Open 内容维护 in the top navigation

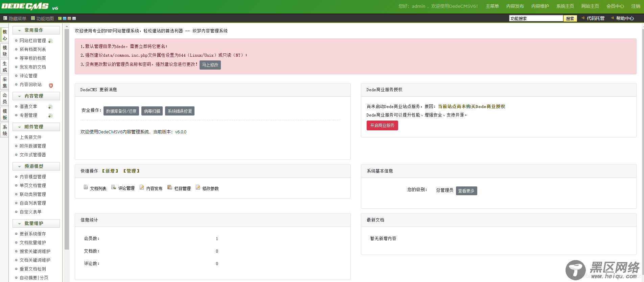click(x=540, y=6)
